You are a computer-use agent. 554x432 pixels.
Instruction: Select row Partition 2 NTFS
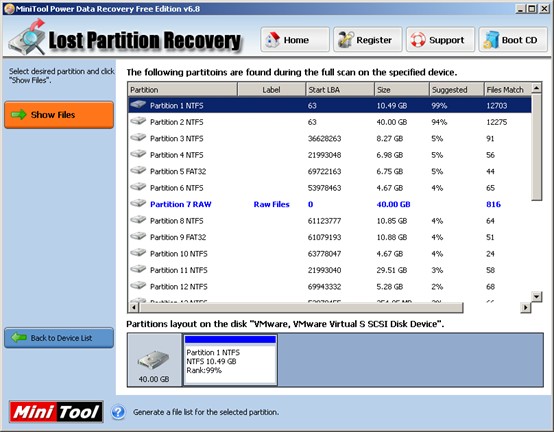(330, 122)
